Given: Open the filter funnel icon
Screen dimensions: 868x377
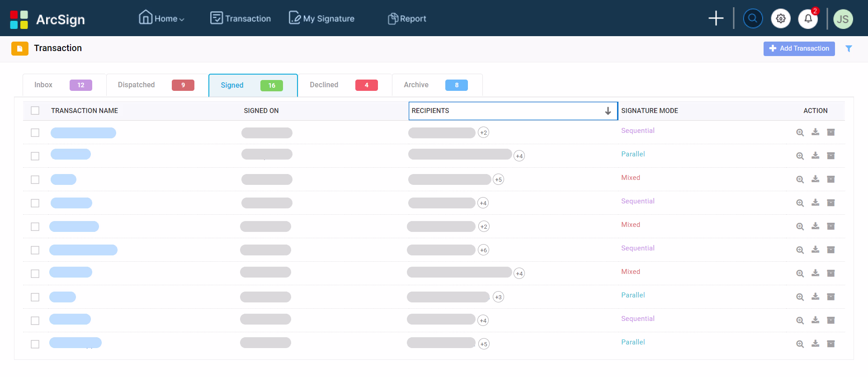Looking at the screenshot, I should pos(849,48).
